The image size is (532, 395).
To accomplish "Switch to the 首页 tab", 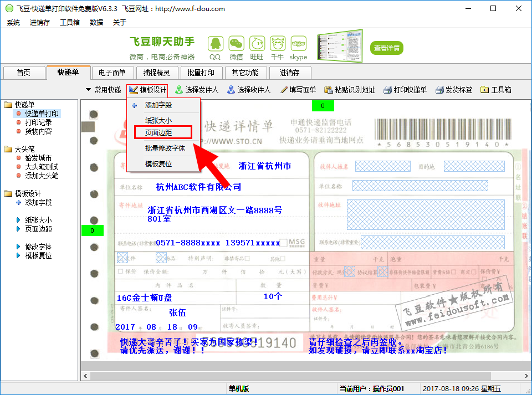I will pyautogui.click(x=24, y=73).
